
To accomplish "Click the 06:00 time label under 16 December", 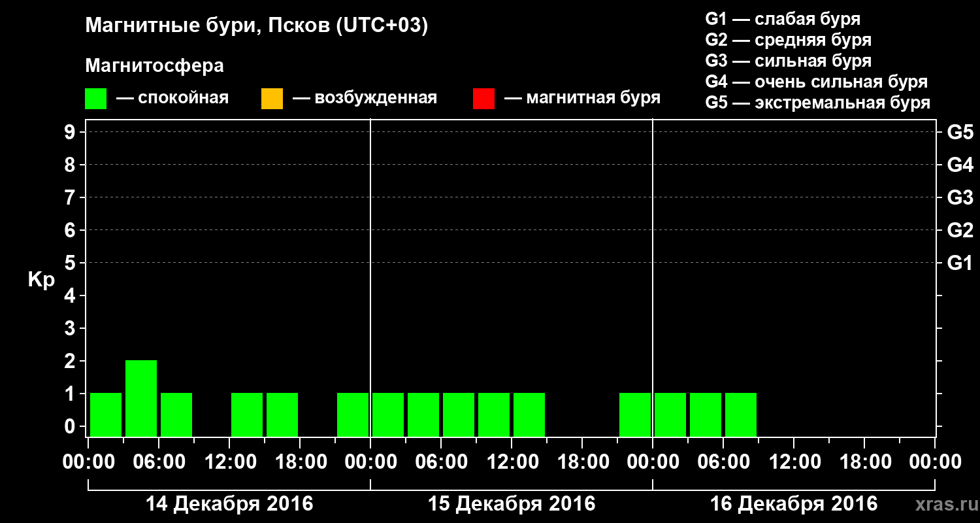I will click(x=723, y=462).
